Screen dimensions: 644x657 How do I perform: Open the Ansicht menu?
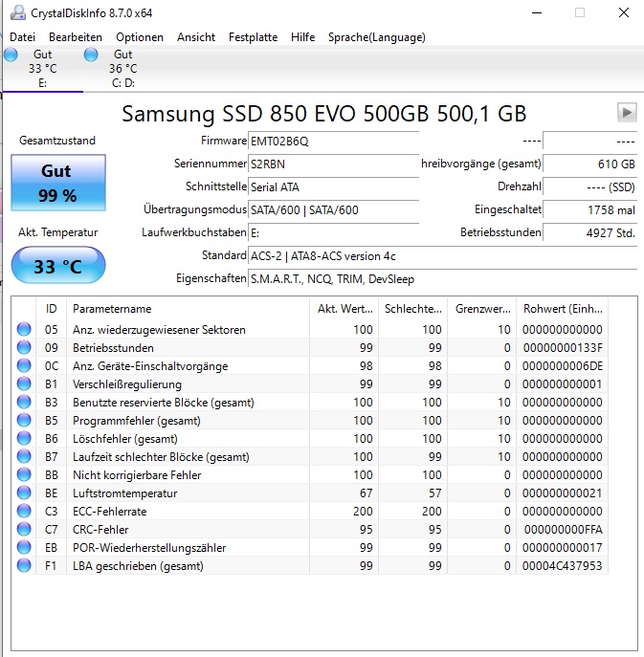pos(196,37)
